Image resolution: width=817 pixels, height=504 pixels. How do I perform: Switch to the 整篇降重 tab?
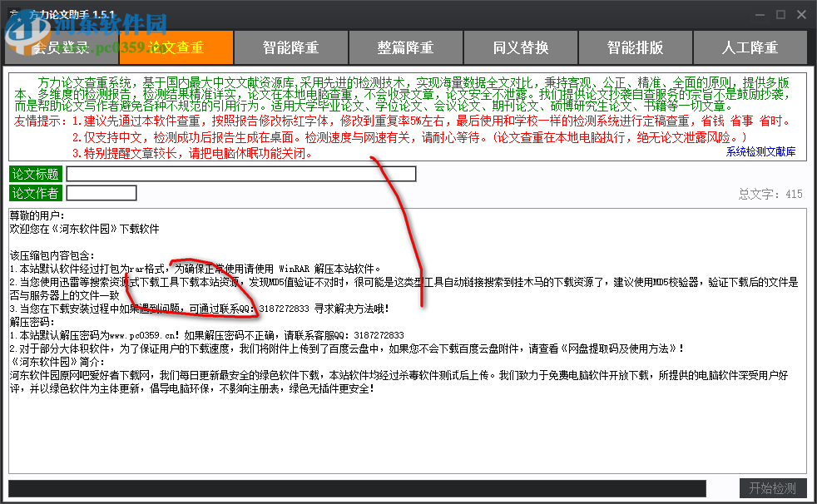405,47
